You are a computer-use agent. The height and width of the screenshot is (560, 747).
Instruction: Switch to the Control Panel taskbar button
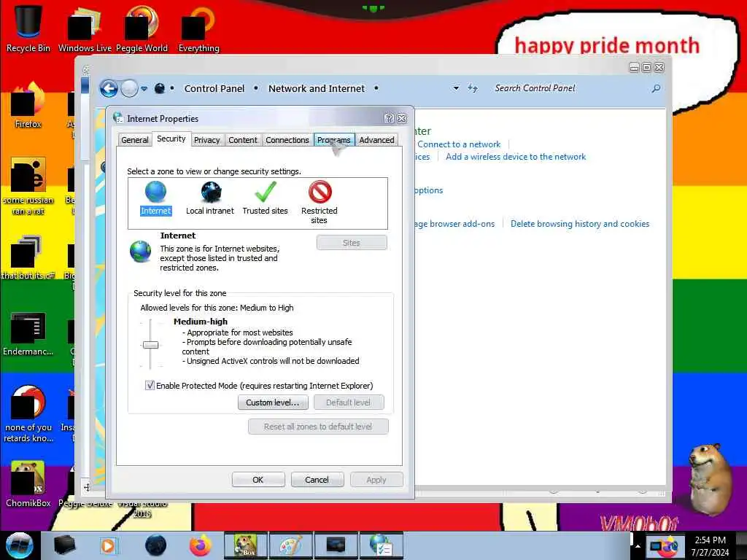(x=381, y=545)
